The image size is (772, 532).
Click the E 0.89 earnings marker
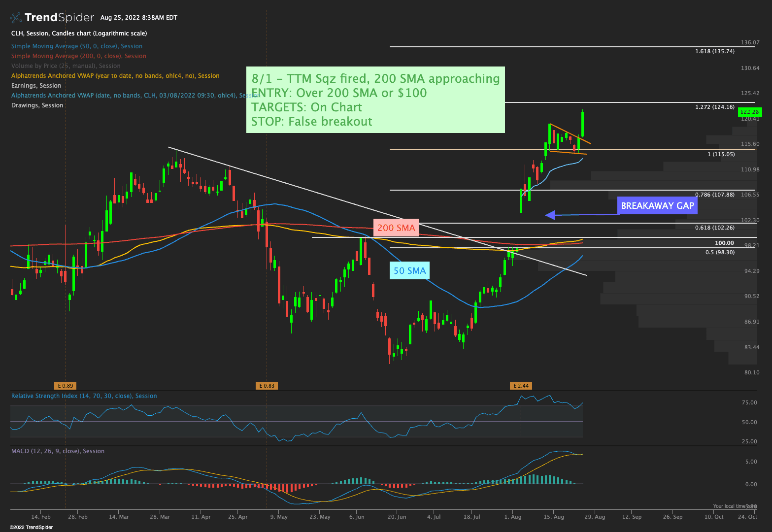pos(65,386)
